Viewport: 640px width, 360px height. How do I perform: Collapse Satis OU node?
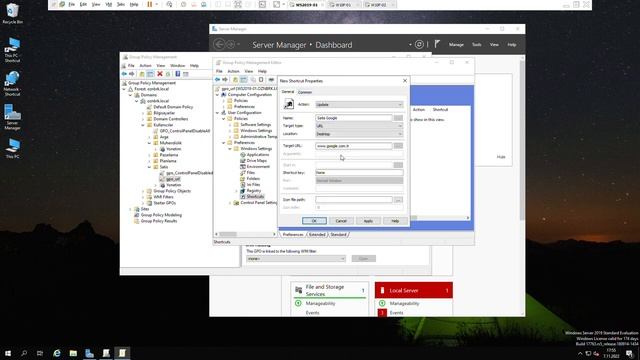click(x=149, y=167)
